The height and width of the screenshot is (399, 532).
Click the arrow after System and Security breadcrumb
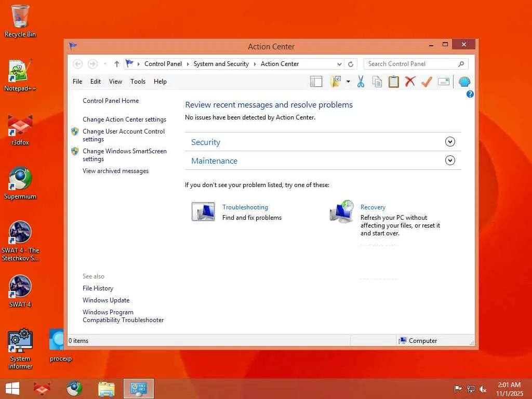[x=255, y=64]
